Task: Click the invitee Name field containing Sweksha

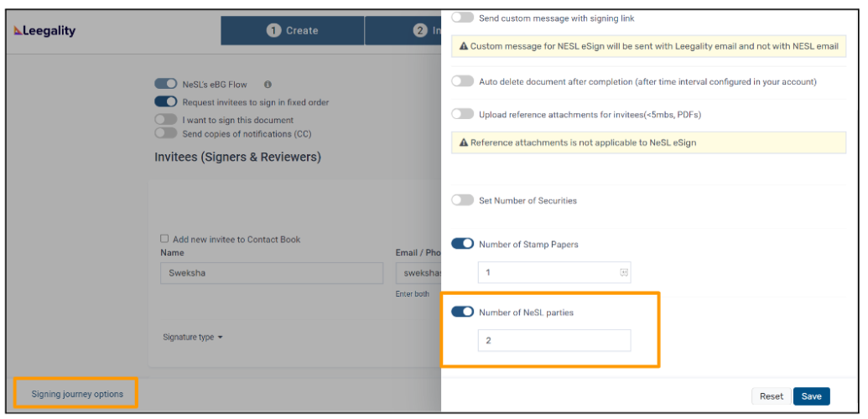Action: 272,273
